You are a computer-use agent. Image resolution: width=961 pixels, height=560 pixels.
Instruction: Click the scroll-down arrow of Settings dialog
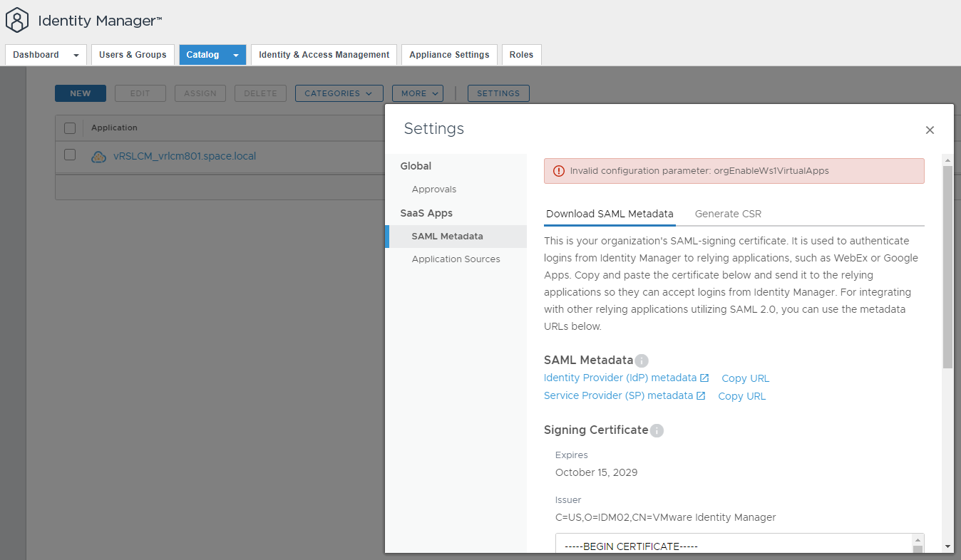[x=947, y=546]
